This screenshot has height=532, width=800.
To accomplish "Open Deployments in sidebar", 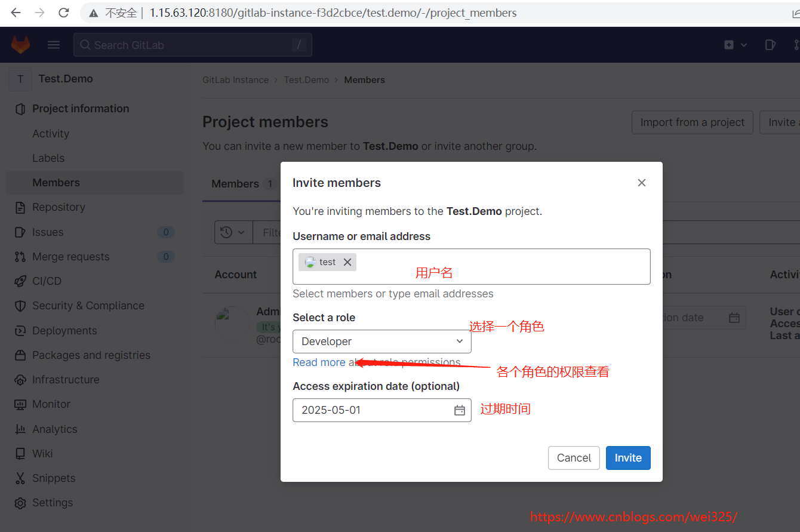I will click(x=64, y=331).
